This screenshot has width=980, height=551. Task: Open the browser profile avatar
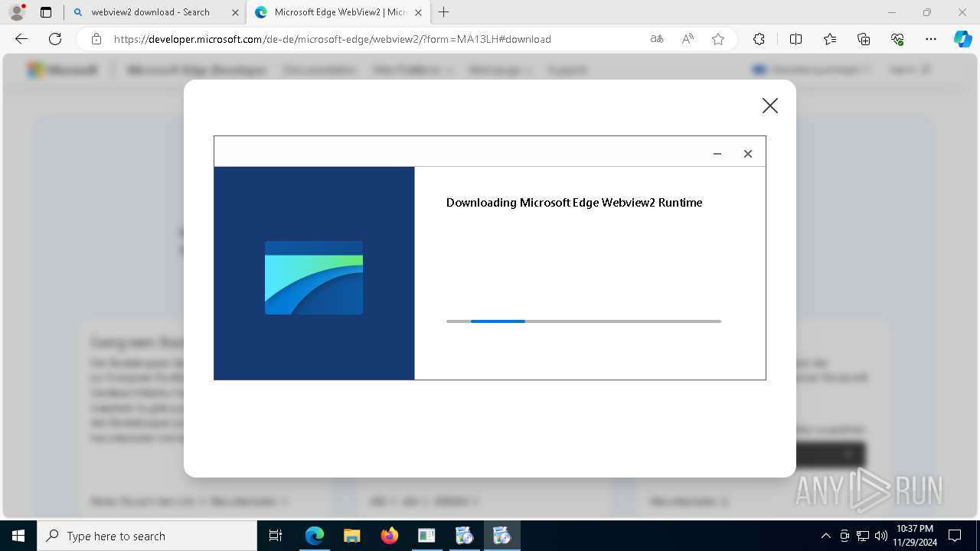[17, 12]
